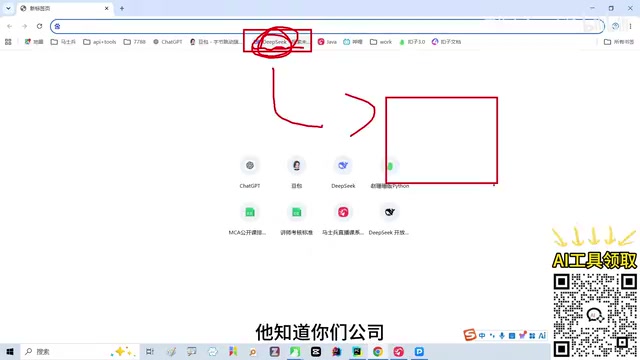The width and height of the screenshot is (640, 360).
Task: Open the 讲师考核标准 spreadsheet shortcut
Action: (x=296, y=213)
